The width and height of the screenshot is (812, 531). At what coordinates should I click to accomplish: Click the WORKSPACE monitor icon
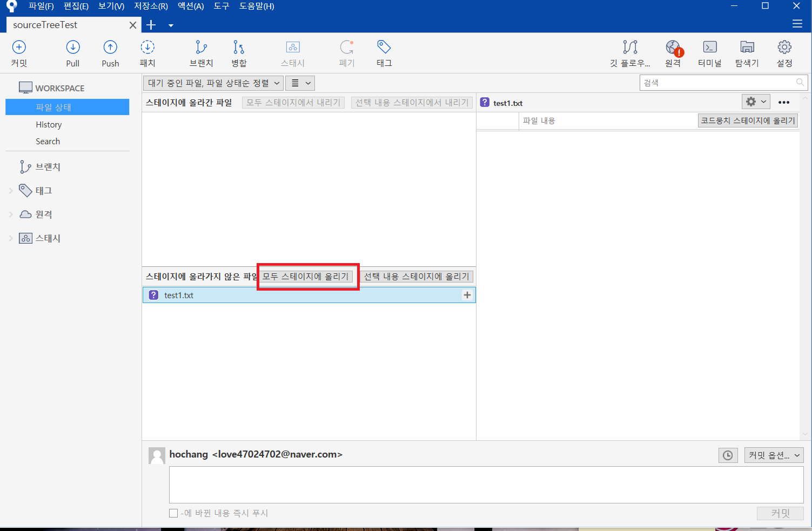tap(25, 88)
